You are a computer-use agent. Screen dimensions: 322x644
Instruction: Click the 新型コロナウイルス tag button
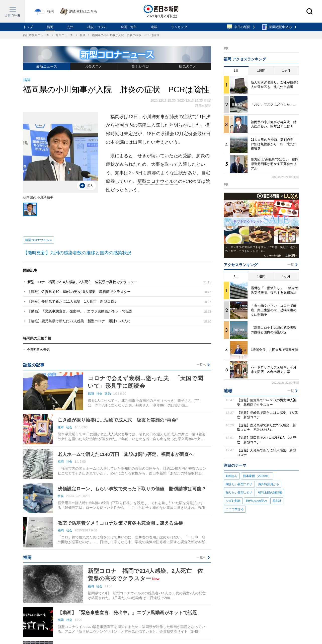[39, 240]
